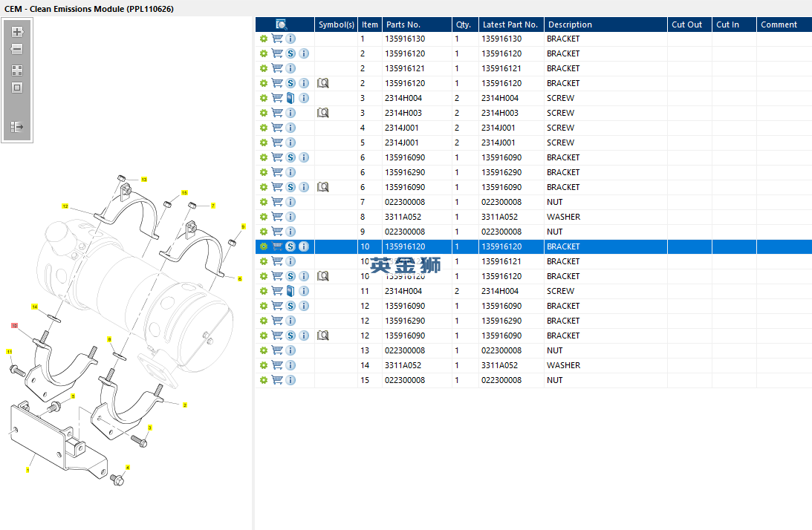This screenshot has height=530, width=812.
Task: Click the Comment column header
Action: click(784, 24)
